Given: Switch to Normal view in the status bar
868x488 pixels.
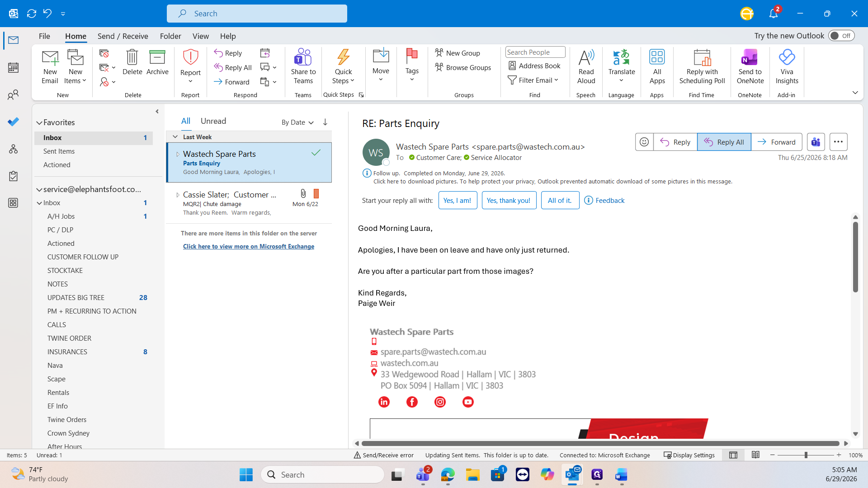Looking at the screenshot, I should pyautogui.click(x=733, y=455).
